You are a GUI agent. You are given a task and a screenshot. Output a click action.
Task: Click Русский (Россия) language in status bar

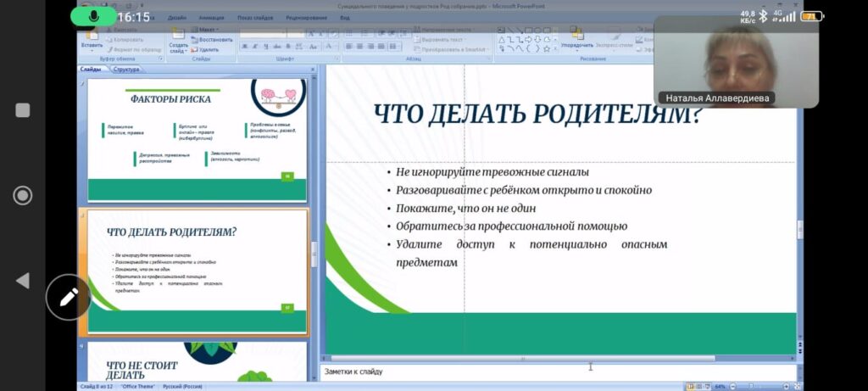182,386
